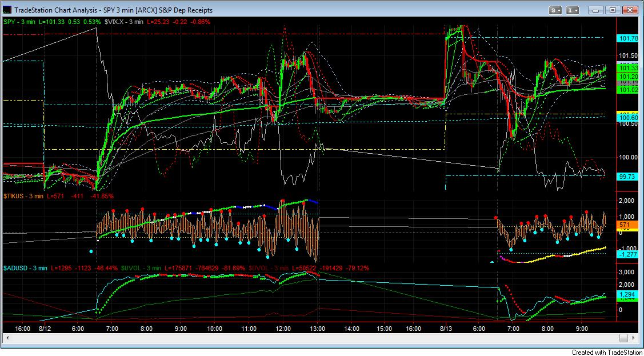Click the 8/12 date label on time axis
Screen dimensions: 644x356
[x=45, y=329]
